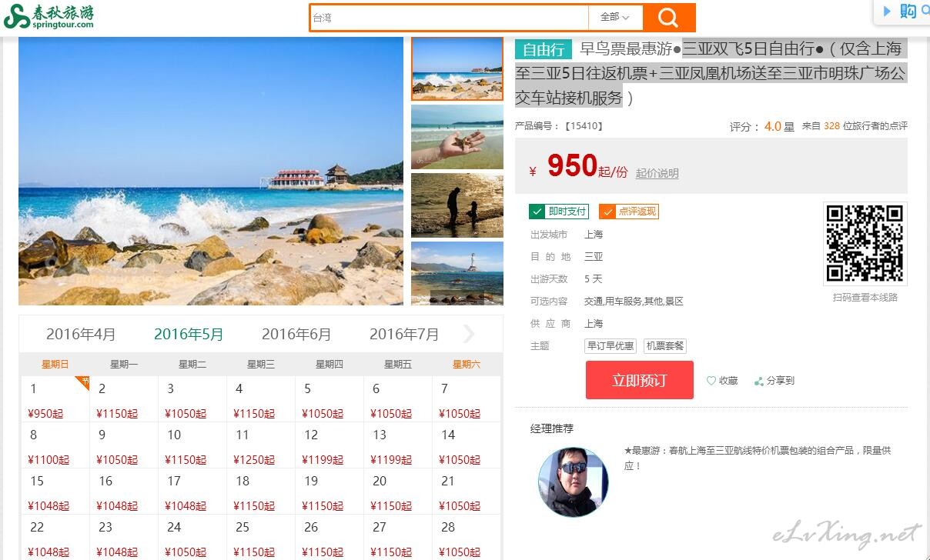Select May 9 in the calendar
Image resolution: width=930 pixels, height=560 pixels.
(x=124, y=445)
